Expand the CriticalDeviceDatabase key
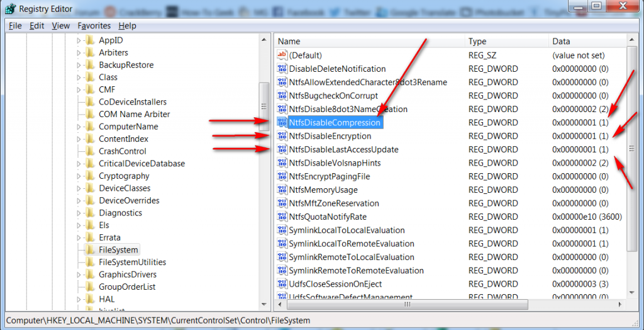Screen dimensions: 644x330 [79, 164]
